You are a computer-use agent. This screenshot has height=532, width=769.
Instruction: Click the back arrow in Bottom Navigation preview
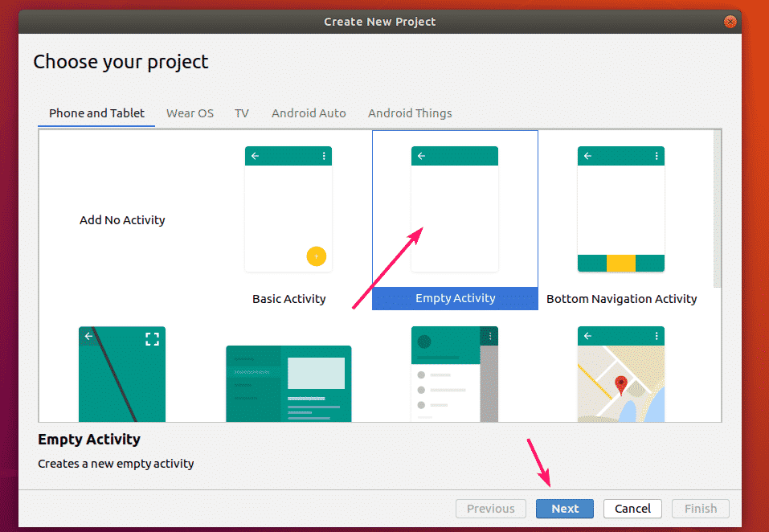(x=587, y=156)
